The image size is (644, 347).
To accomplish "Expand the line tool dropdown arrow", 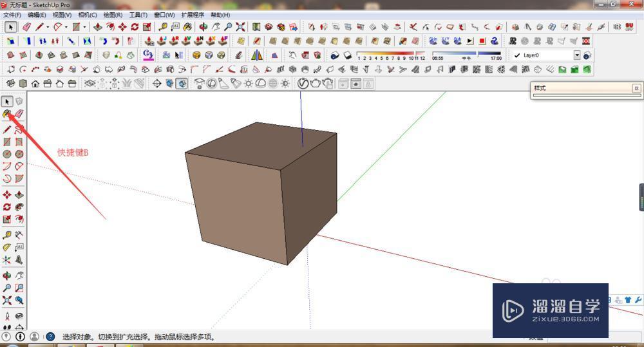I will pos(48,27).
